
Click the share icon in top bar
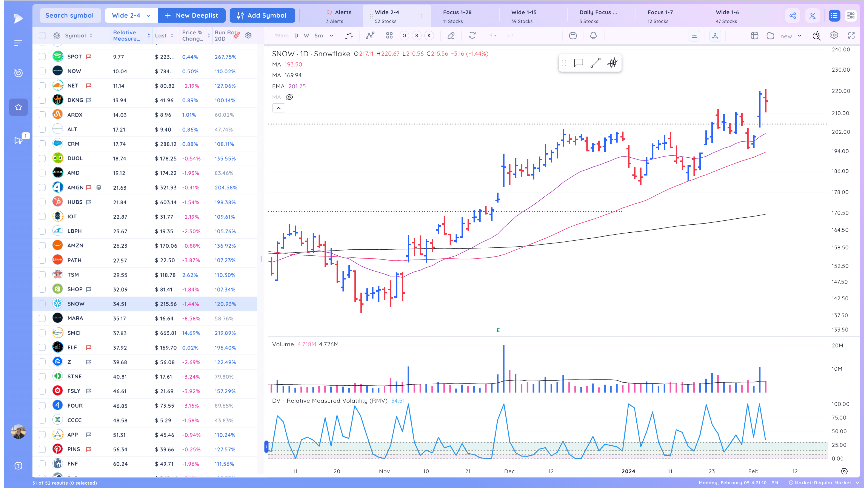793,15
